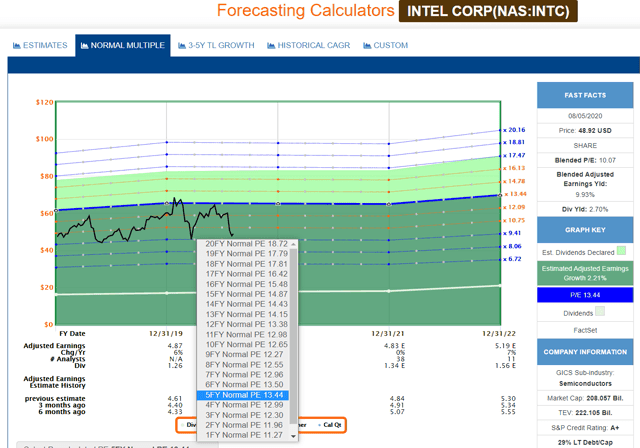Open the 3-5Y TL GROWTH tab
The height and width of the screenshot is (448, 640).
pos(216,45)
